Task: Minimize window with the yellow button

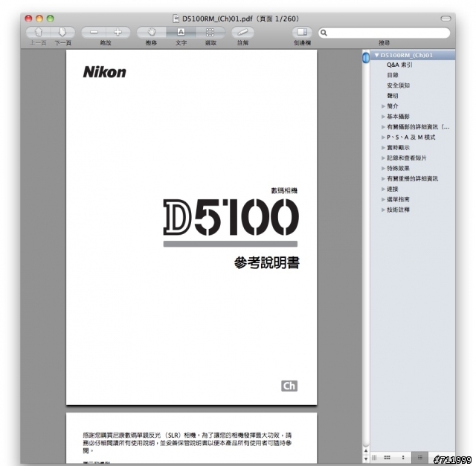Action: point(39,19)
